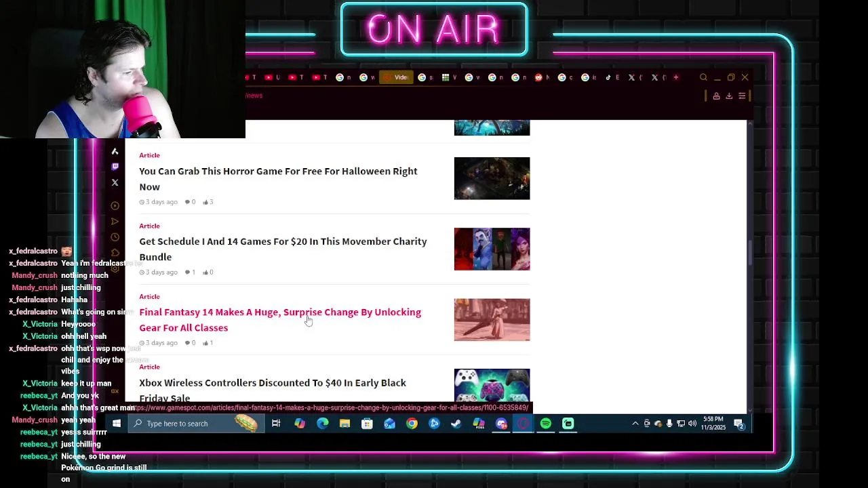The height and width of the screenshot is (488, 868).
Task: Click the Xbox controllers article thumbnail
Action: pyautogui.click(x=492, y=386)
